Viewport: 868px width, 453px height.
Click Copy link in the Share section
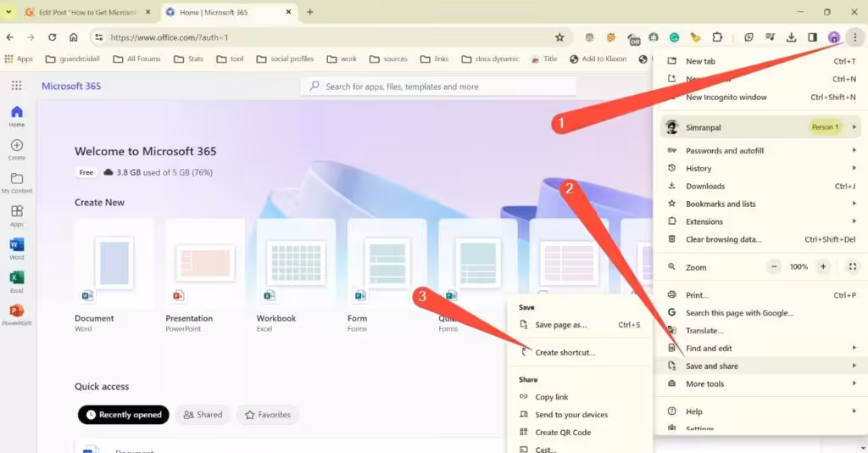(580, 397)
